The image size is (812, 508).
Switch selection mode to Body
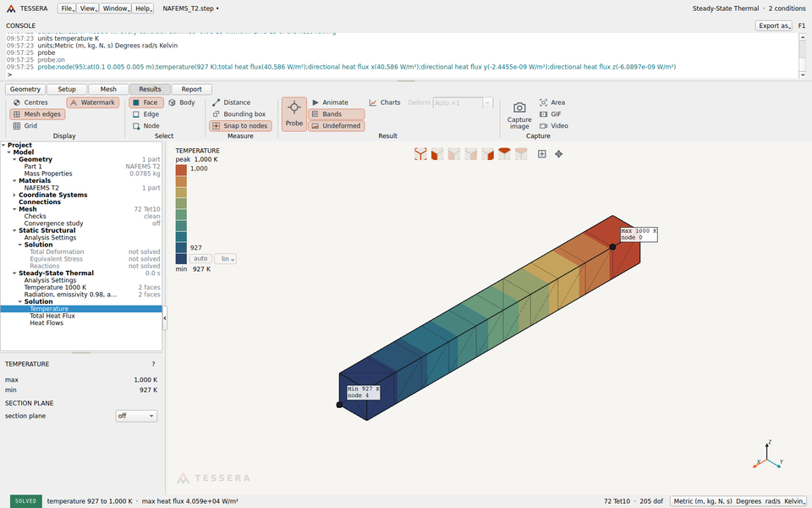pos(182,102)
